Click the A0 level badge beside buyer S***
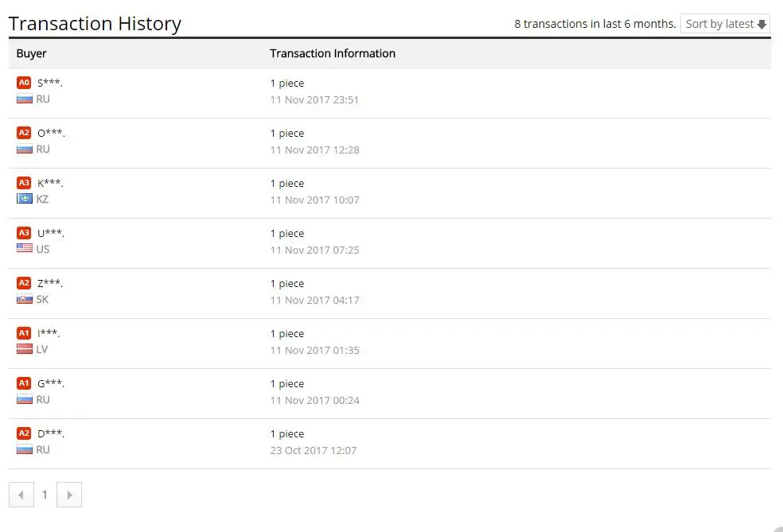Viewport: 783px width, 532px height. click(24, 83)
